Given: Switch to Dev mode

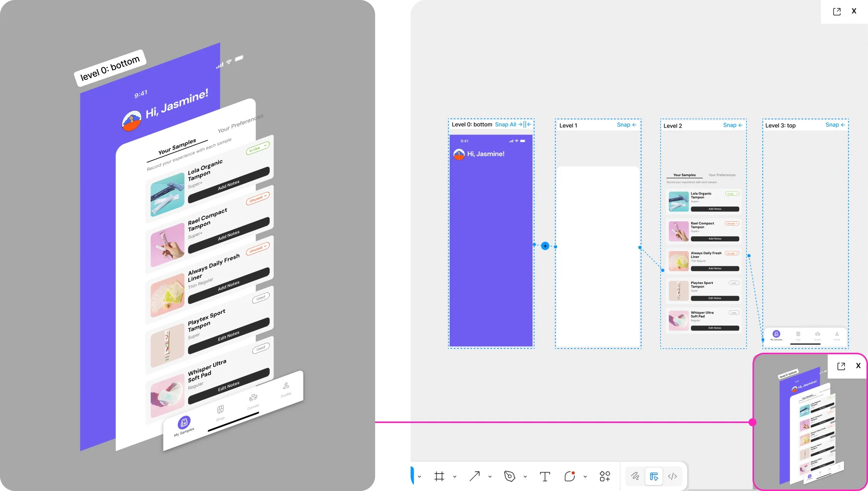Looking at the screenshot, I should coord(673,476).
